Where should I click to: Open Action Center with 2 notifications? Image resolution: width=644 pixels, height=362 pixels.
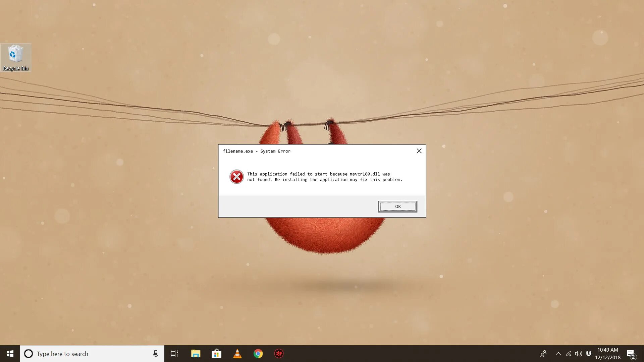[x=631, y=354]
